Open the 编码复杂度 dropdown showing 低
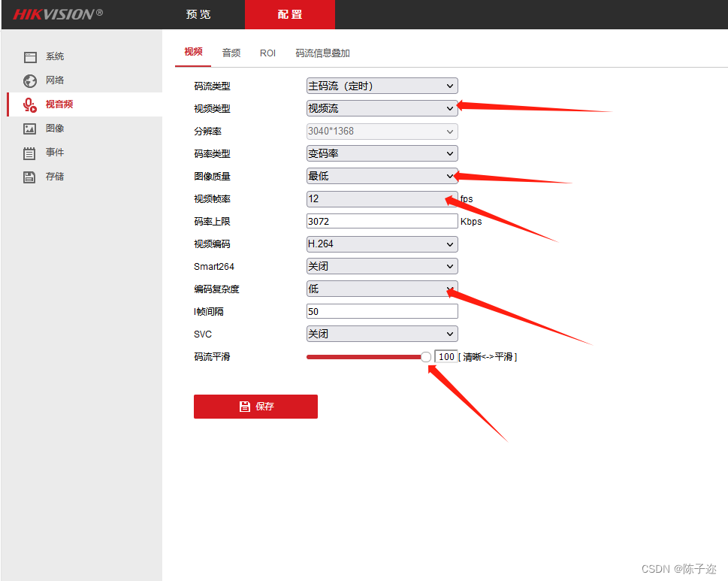This screenshot has width=728, height=581. pyautogui.click(x=382, y=289)
